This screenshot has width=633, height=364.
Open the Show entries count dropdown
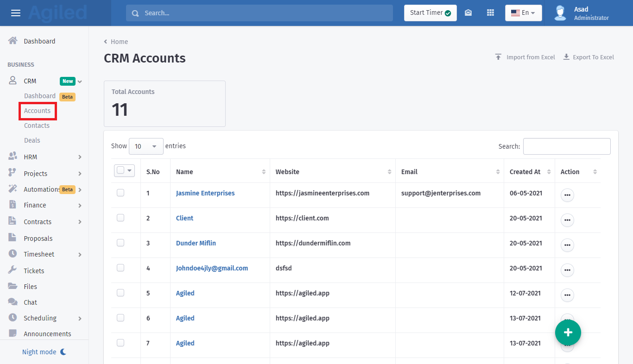pyautogui.click(x=146, y=146)
